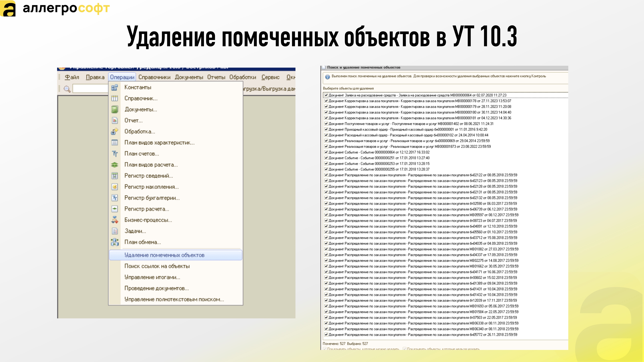
Task: Click the magnifier search icon in toolbar
Action: click(x=67, y=89)
